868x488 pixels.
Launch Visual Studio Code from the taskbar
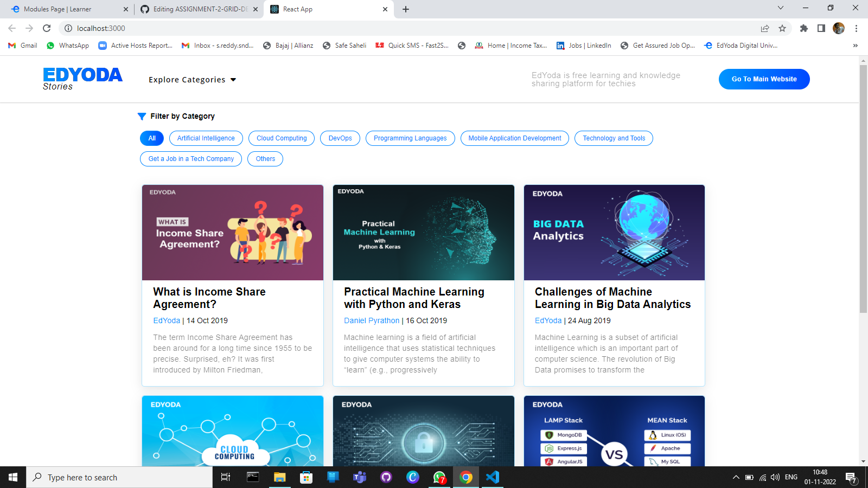pos(492,477)
